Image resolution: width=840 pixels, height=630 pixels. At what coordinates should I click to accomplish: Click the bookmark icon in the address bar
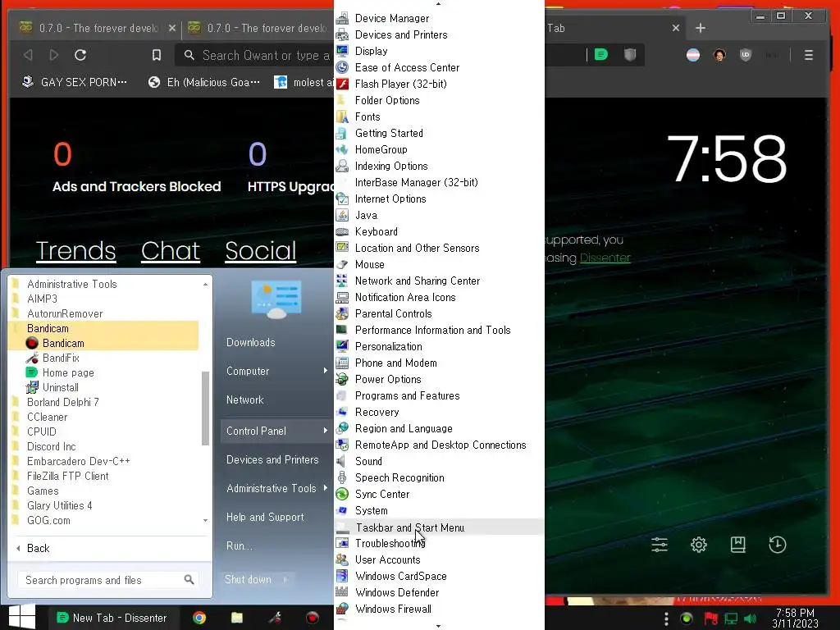point(157,55)
